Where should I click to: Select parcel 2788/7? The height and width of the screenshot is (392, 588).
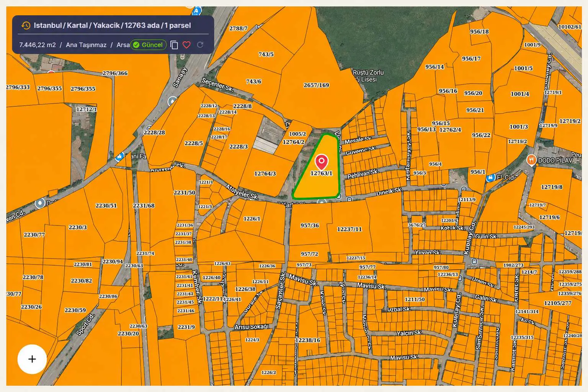tap(238, 28)
